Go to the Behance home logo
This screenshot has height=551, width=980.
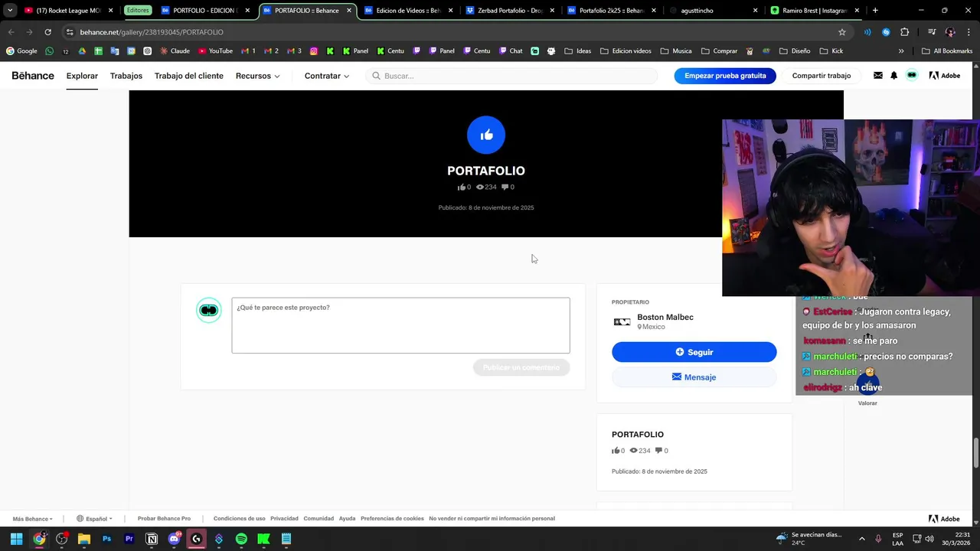(33, 76)
